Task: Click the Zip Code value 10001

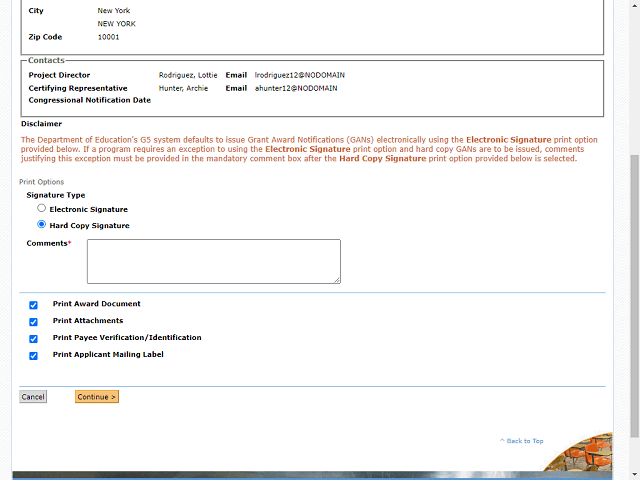Action: point(109,37)
